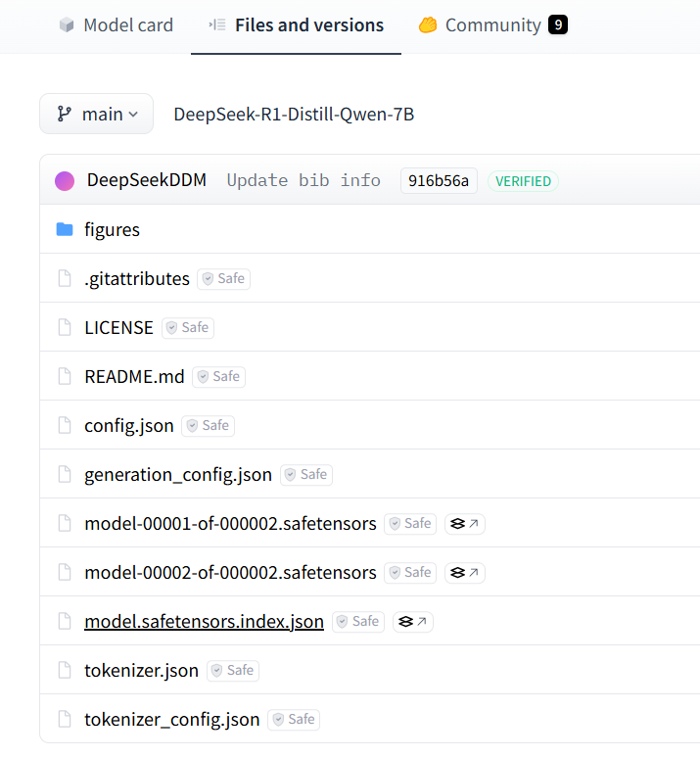Viewport: 700px width, 758px height.
Task: Click the DeepSeekDDM avatar circle
Action: tap(65, 181)
